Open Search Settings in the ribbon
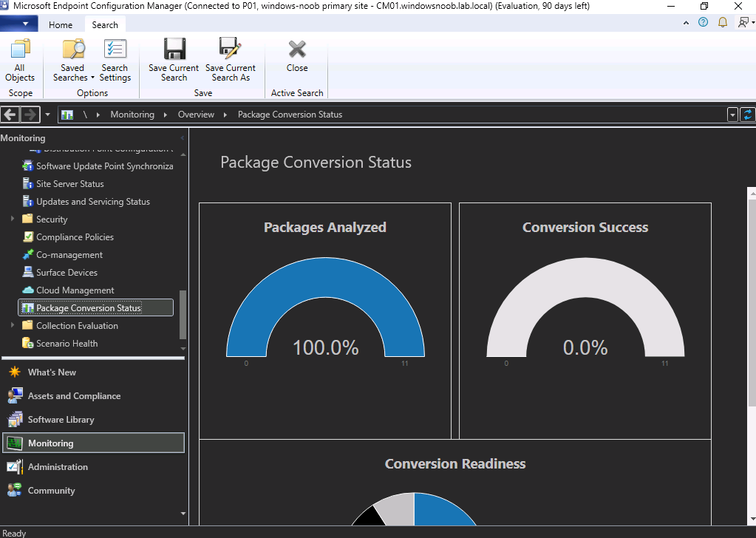This screenshot has width=756, height=538. [115, 61]
